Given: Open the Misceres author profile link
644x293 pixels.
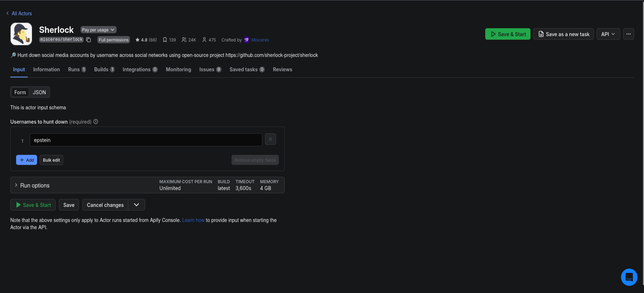Looking at the screenshot, I should pos(260,40).
